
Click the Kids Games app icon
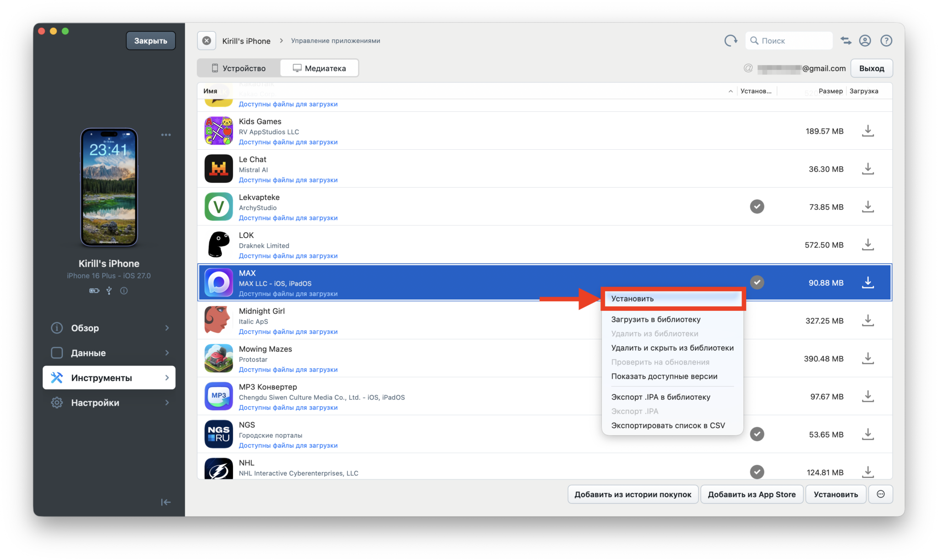218,131
